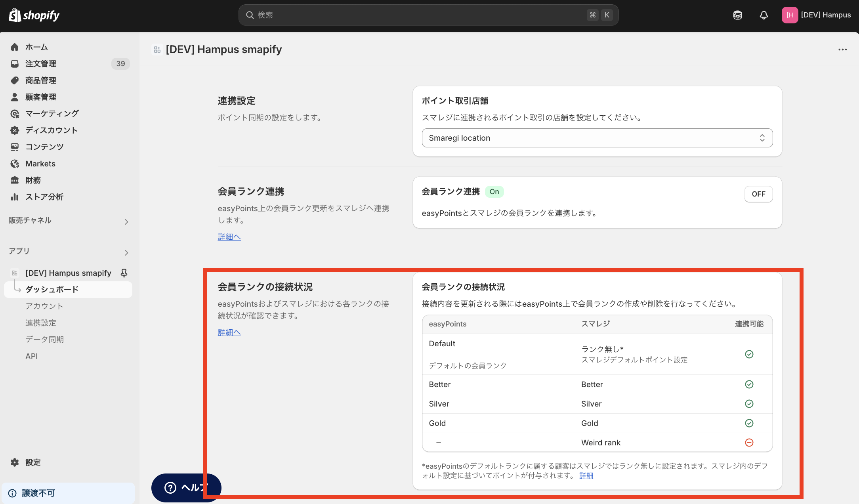This screenshot has height=504, width=859.
Task: Select API sub-item
Action: (x=32, y=356)
